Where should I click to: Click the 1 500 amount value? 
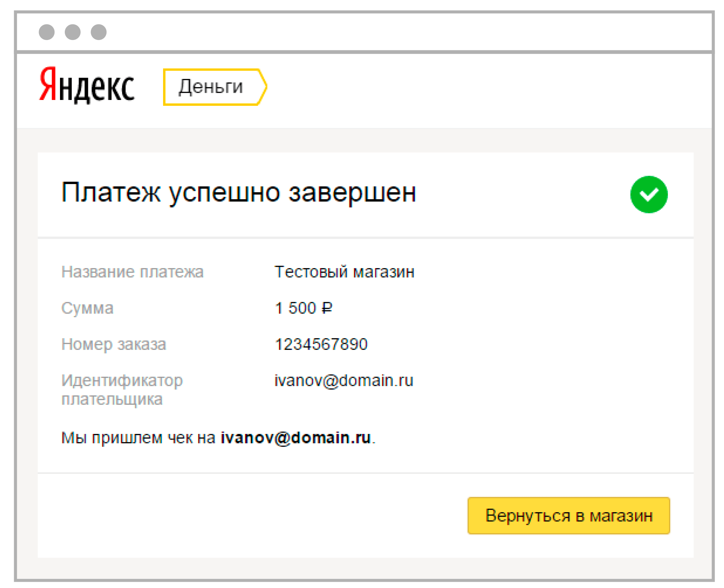click(x=295, y=308)
